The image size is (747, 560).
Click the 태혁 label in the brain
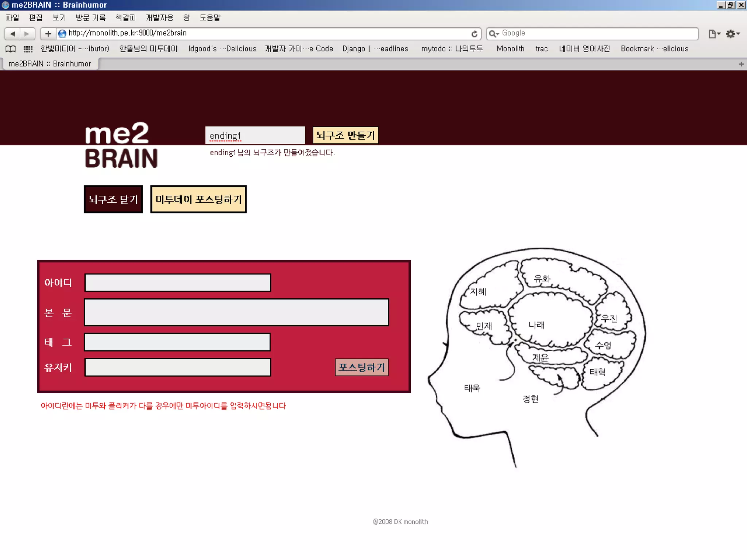point(597,372)
